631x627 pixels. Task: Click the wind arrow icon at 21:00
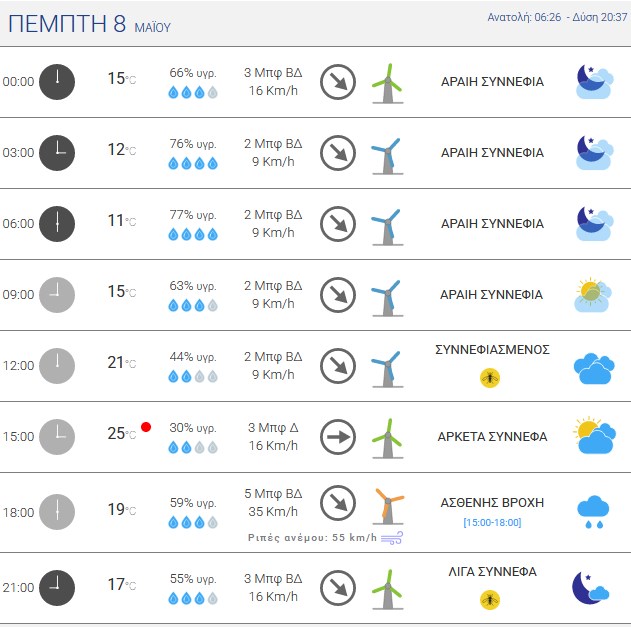point(338,588)
